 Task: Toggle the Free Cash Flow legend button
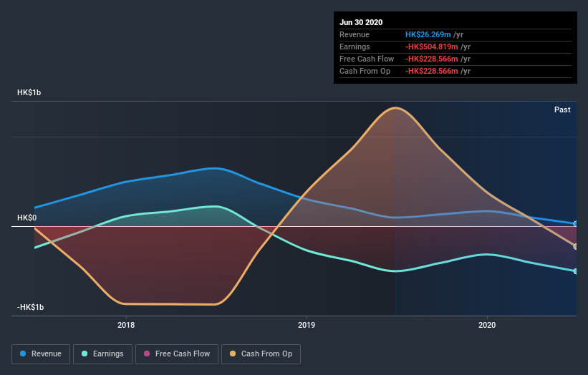pyautogui.click(x=177, y=354)
